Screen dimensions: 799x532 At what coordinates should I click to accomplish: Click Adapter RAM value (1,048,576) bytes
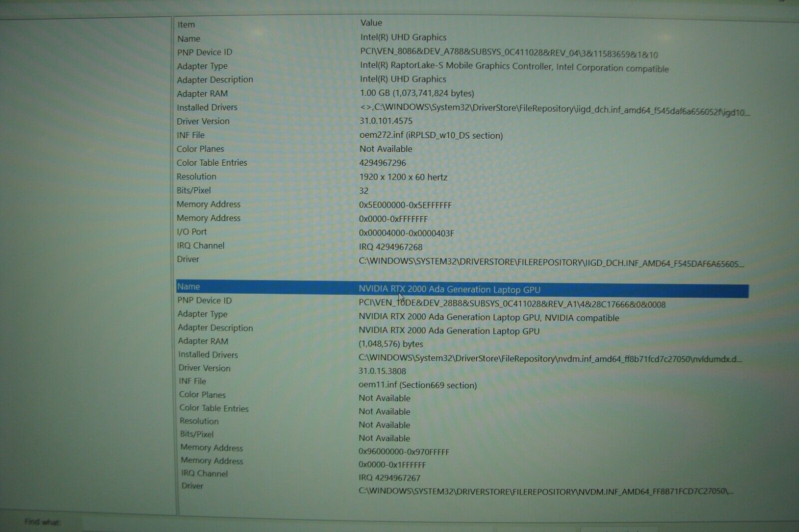391,344
